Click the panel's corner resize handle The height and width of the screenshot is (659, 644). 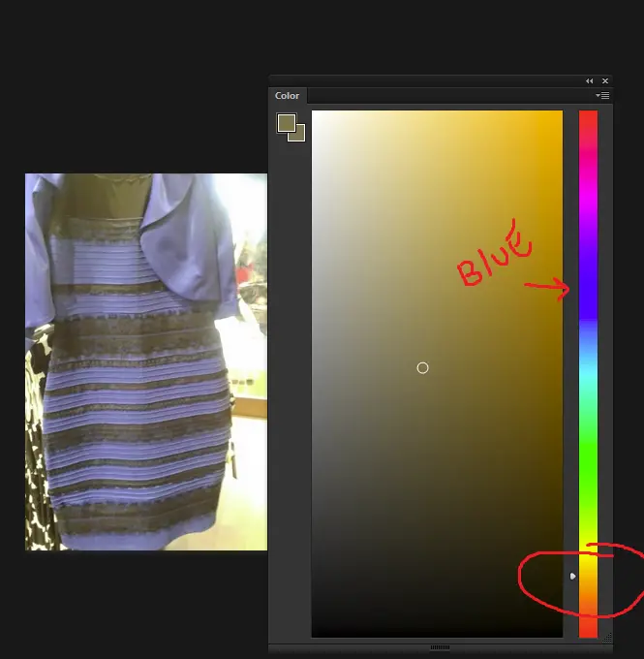(608, 637)
